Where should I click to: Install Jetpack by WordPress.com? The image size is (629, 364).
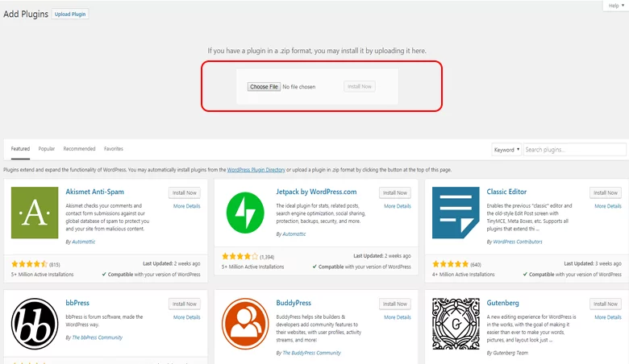pyautogui.click(x=394, y=192)
